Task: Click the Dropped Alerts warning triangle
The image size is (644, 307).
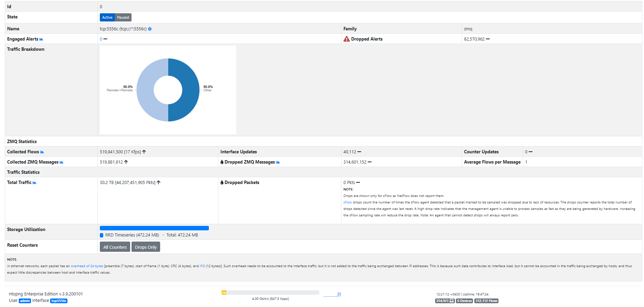Action: pos(347,39)
